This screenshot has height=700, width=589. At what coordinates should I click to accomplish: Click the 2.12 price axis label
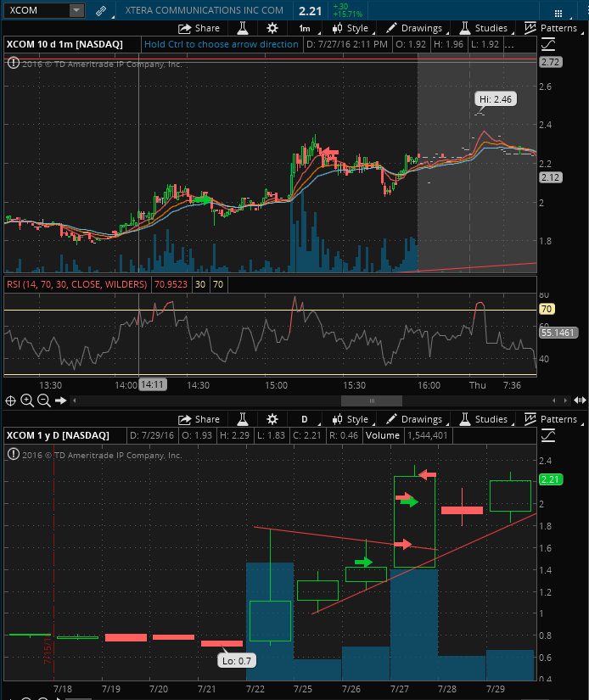click(x=550, y=177)
